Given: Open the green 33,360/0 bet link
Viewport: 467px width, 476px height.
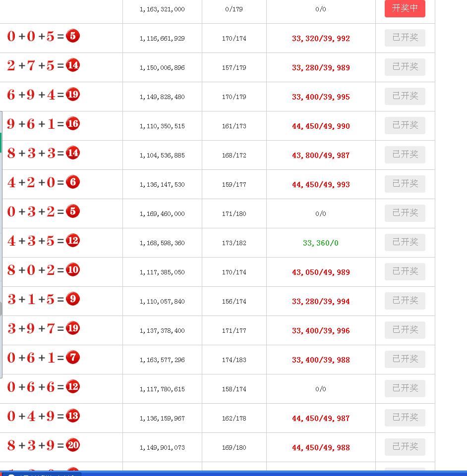Looking at the screenshot, I should point(321,243).
